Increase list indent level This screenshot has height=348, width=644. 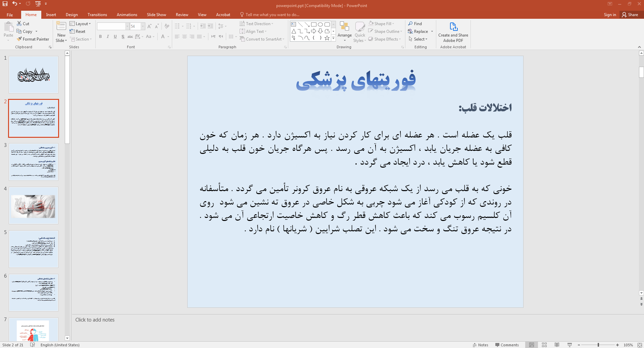click(210, 26)
